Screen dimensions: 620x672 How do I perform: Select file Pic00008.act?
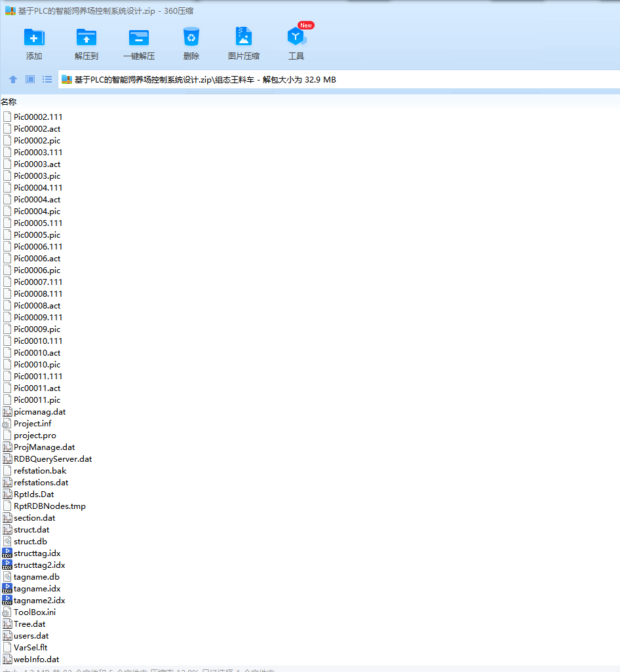coord(31,306)
